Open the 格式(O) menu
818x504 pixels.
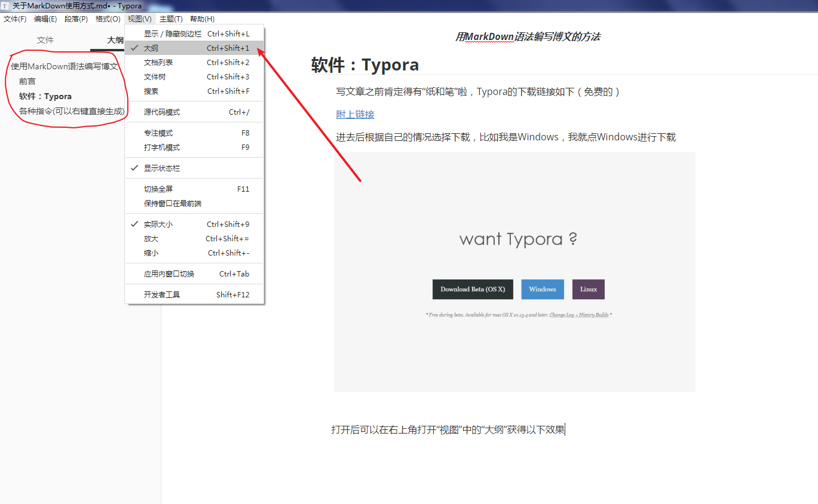tap(108, 19)
